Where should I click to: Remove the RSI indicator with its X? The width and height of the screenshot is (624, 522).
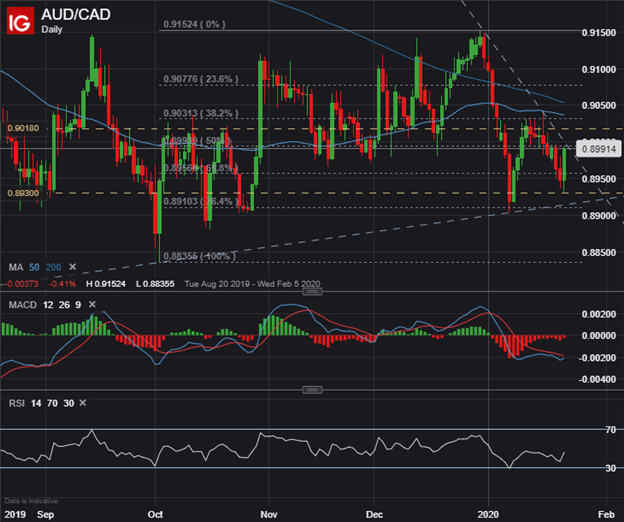click(82, 403)
